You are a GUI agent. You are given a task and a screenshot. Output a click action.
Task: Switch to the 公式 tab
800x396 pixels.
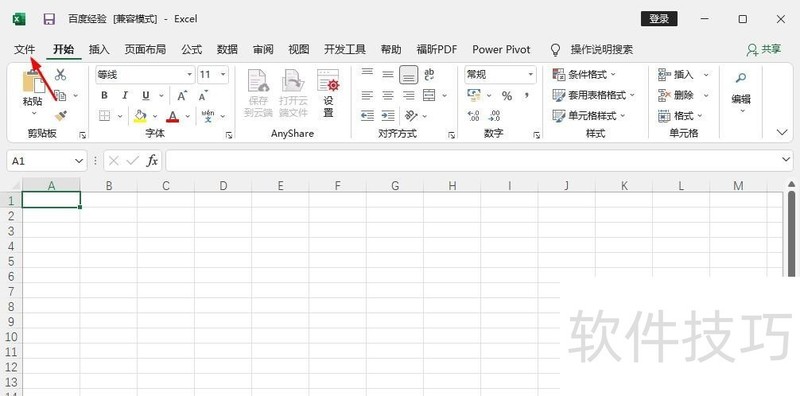[192, 50]
